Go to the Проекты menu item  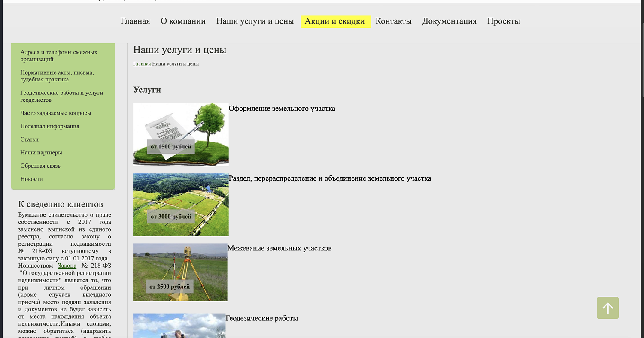click(x=504, y=21)
